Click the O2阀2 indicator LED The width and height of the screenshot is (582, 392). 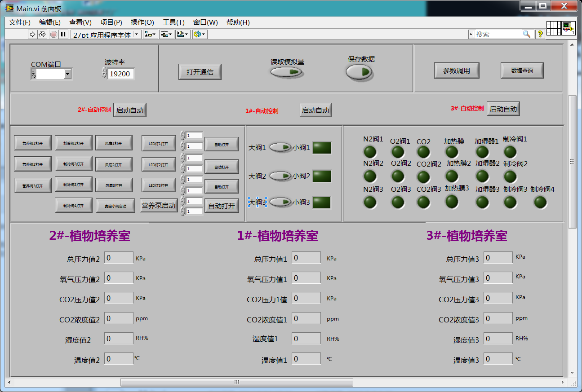pos(398,176)
